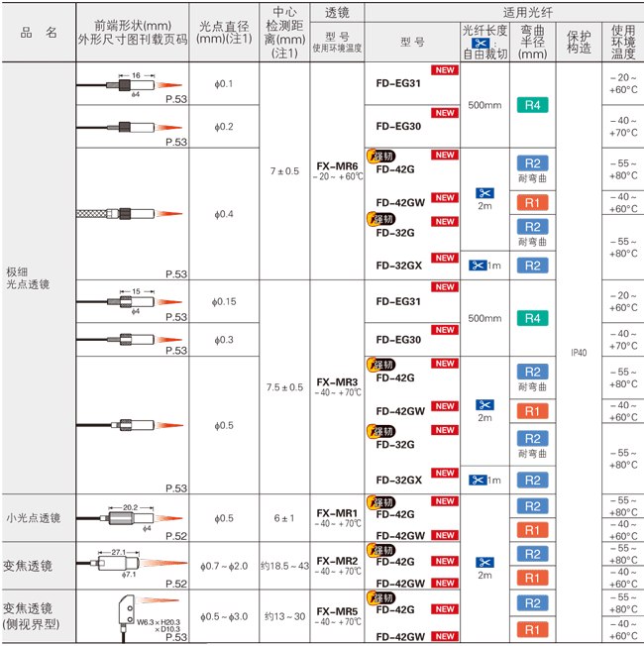This screenshot has height=646, width=644.
Task: Click the lens drawing in the φ0.15 row
Action: (130, 302)
